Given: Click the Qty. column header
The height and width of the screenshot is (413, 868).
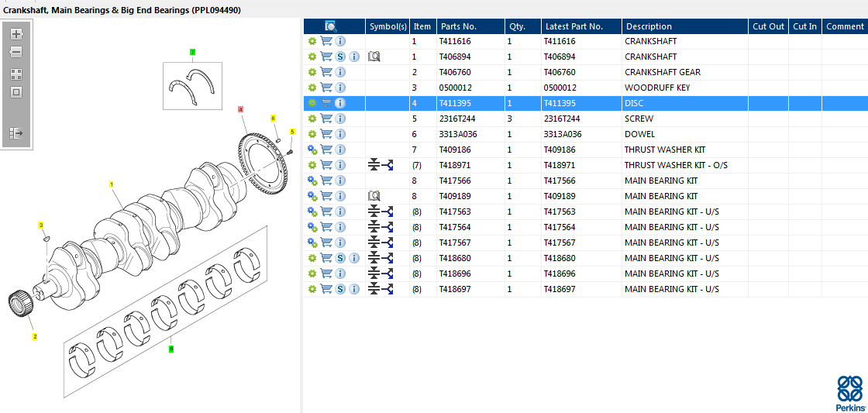Looking at the screenshot, I should point(522,26).
